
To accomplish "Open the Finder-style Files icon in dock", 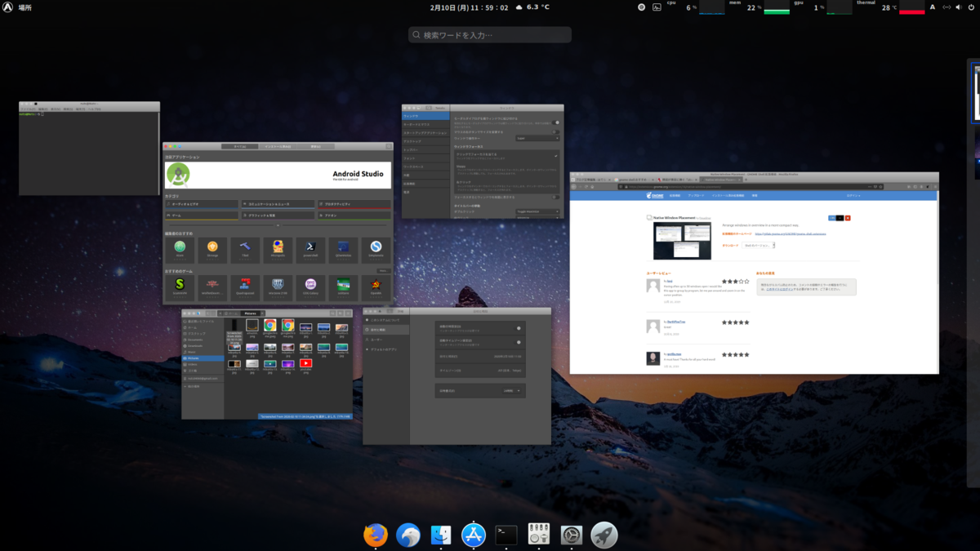I will click(x=441, y=535).
